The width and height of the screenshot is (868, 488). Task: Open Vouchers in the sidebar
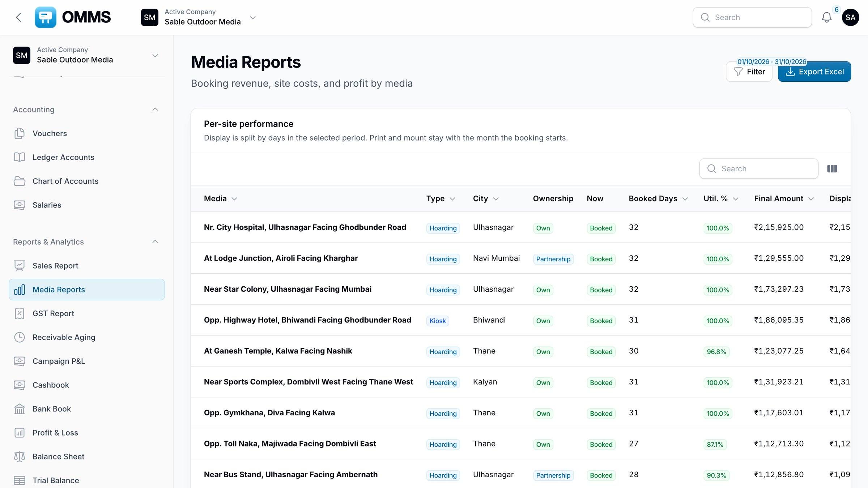coord(87,133)
